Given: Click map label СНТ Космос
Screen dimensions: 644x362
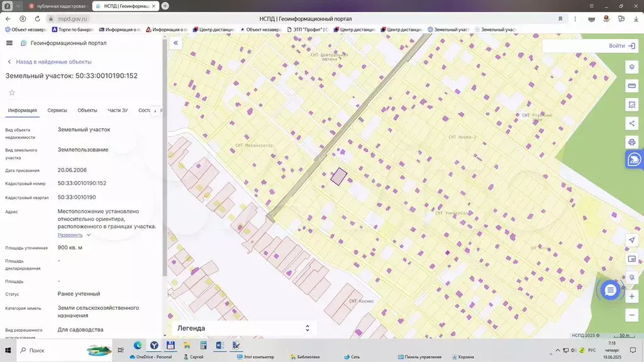Looking at the screenshot, I should (x=362, y=301).
